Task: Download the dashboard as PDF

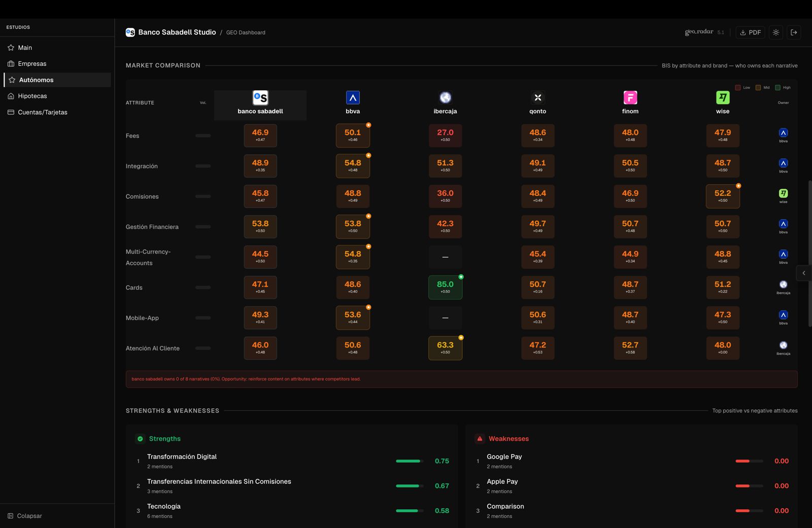Action: [x=750, y=32]
